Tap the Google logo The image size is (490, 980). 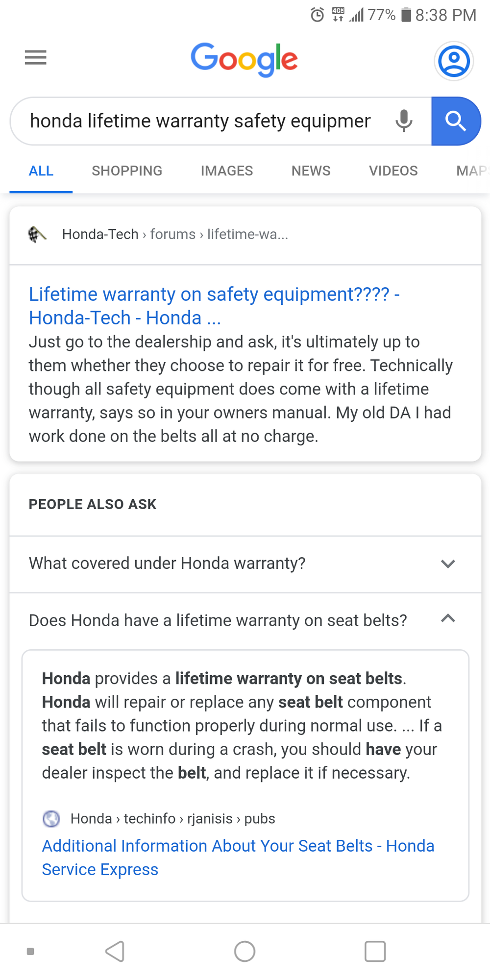point(244,59)
